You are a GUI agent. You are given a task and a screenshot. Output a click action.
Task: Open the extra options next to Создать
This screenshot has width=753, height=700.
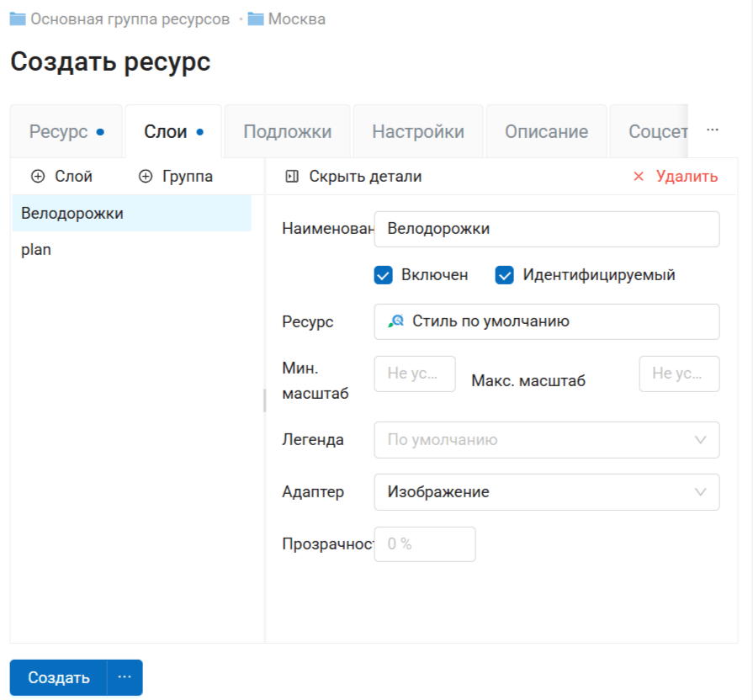click(x=125, y=677)
